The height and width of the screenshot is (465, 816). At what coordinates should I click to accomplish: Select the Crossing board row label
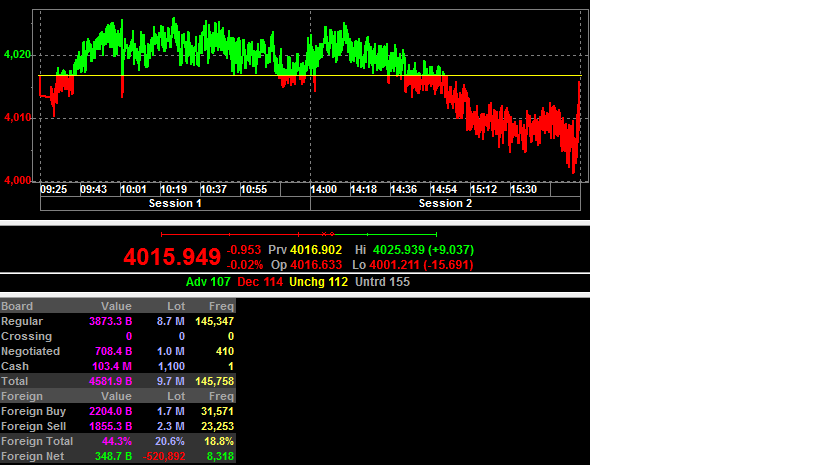[x=27, y=337]
